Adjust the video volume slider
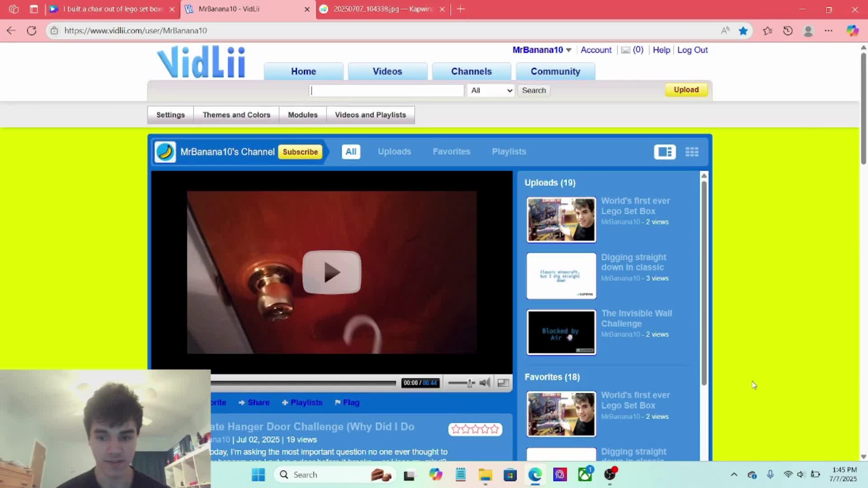This screenshot has height=488, width=868. click(x=462, y=383)
